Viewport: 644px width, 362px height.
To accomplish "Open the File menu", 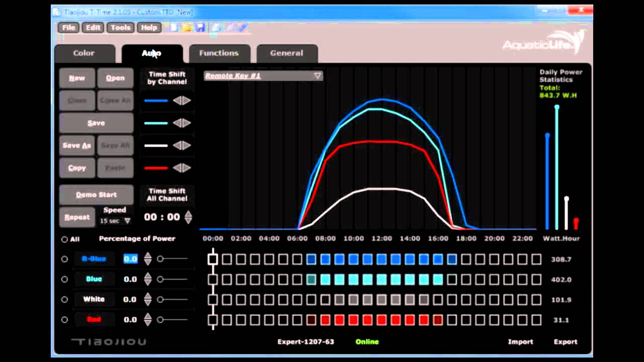I will pyautogui.click(x=69, y=28).
